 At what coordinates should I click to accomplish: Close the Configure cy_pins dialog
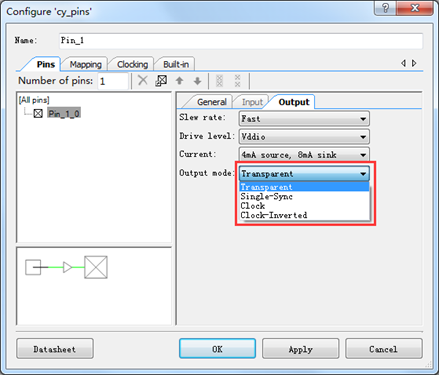[x=415, y=8]
